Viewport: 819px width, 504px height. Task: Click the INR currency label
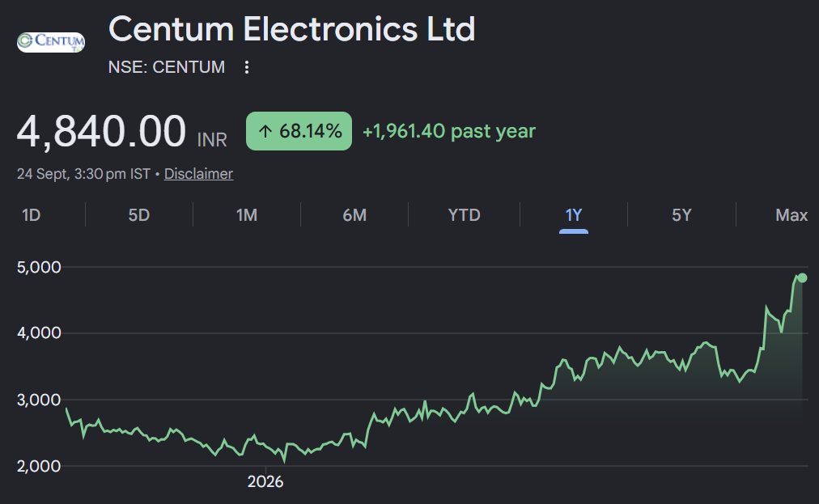tap(212, 140)
